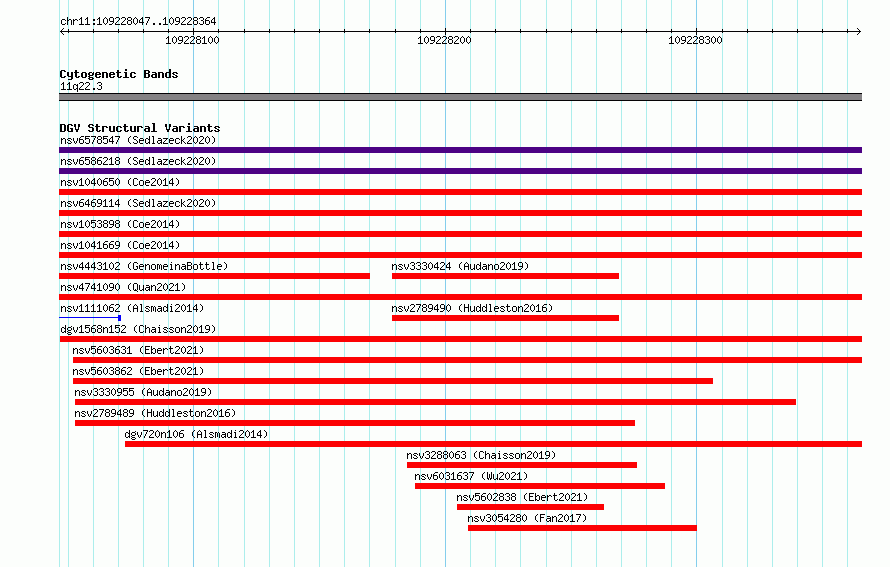Click ruler position 109228200
Viewport: 890px width, 567px height.
coord(444,40)
